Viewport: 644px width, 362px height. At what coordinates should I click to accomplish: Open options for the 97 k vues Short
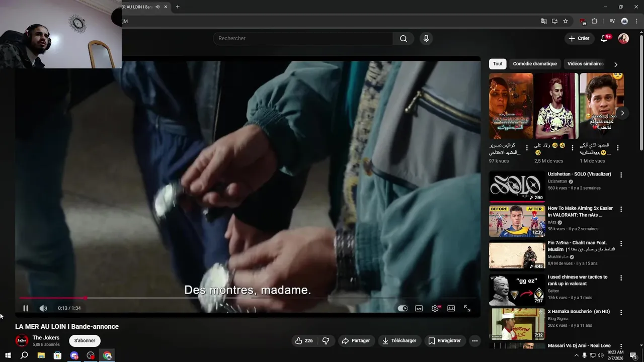527,148
